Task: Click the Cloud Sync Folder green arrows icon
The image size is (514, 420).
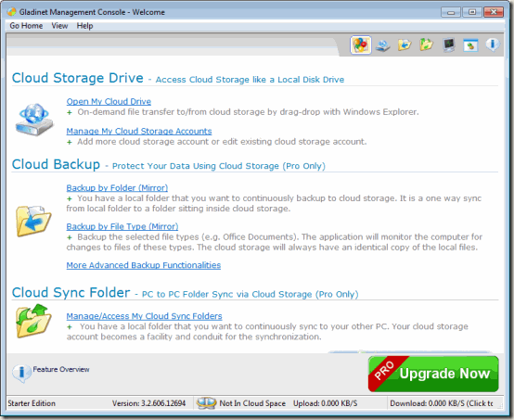Action: [x=33, y=321]
